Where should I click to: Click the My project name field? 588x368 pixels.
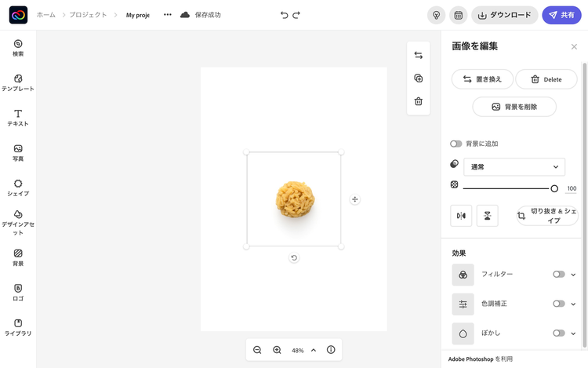tap(138, 15)
